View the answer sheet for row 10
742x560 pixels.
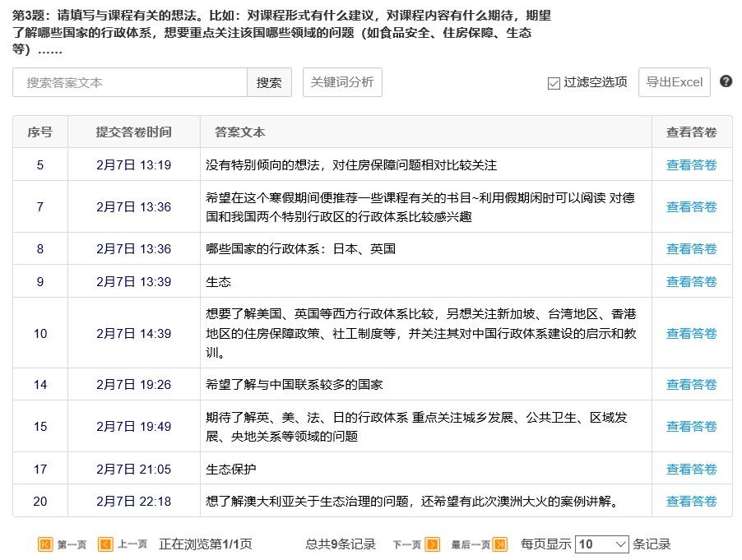click(691, 334)
